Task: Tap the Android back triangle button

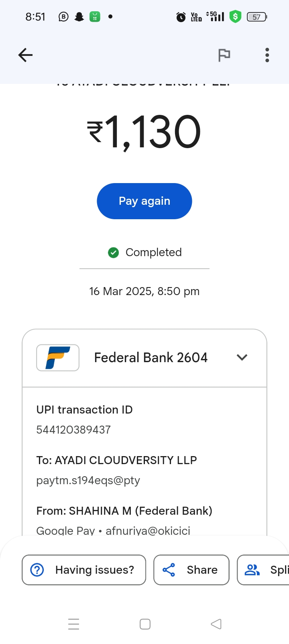Action: [216, 624]
